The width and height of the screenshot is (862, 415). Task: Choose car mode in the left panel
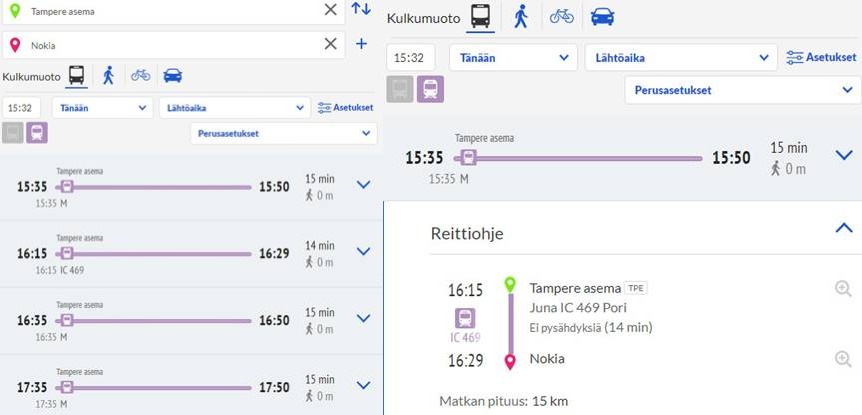coord(172,75)
